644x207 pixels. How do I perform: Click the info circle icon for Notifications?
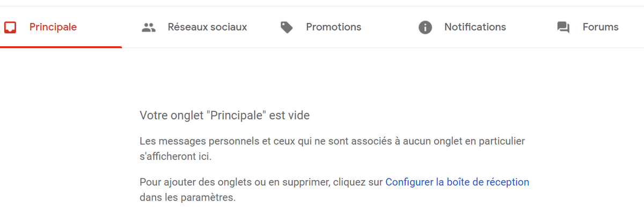click(x=425, y=27)
